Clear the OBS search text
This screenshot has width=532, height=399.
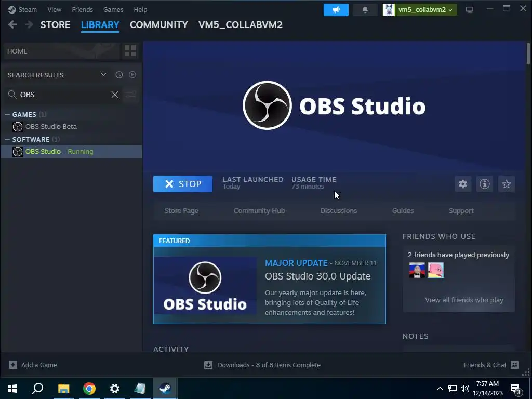click(x=115, y=95)
